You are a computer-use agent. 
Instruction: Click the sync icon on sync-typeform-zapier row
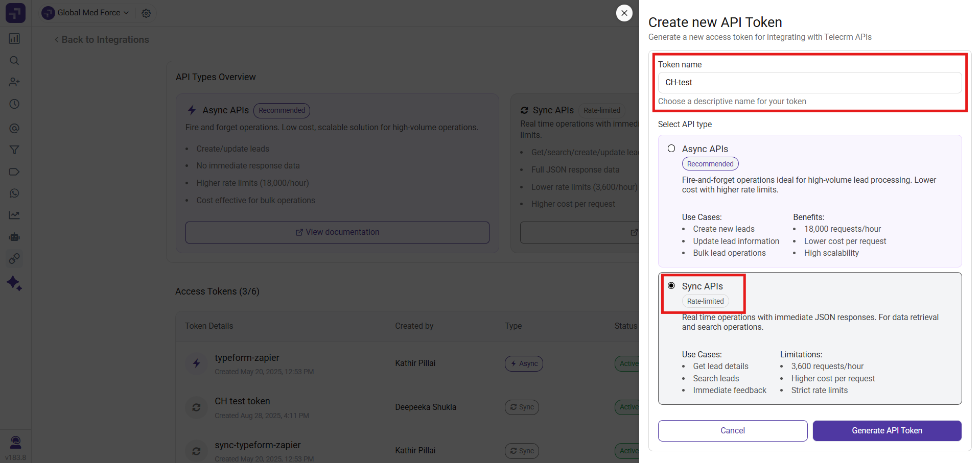pos(196,451)
